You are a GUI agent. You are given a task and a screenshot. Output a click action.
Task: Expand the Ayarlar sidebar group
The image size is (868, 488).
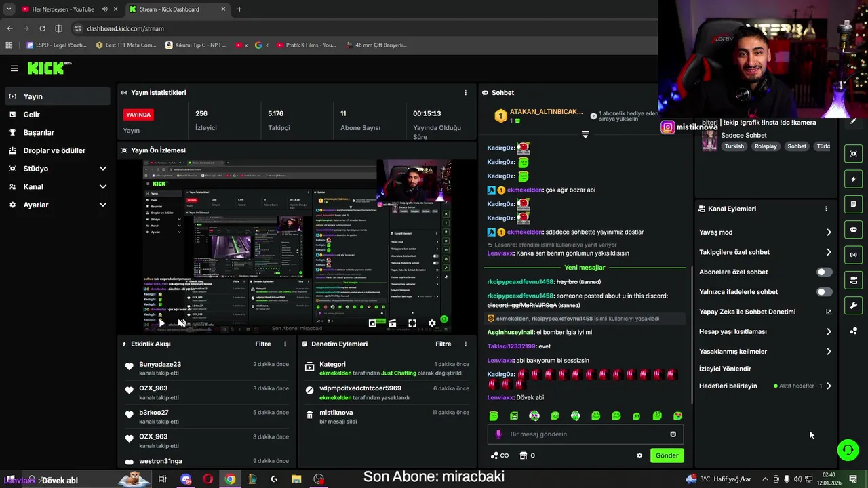coord(58,205)
